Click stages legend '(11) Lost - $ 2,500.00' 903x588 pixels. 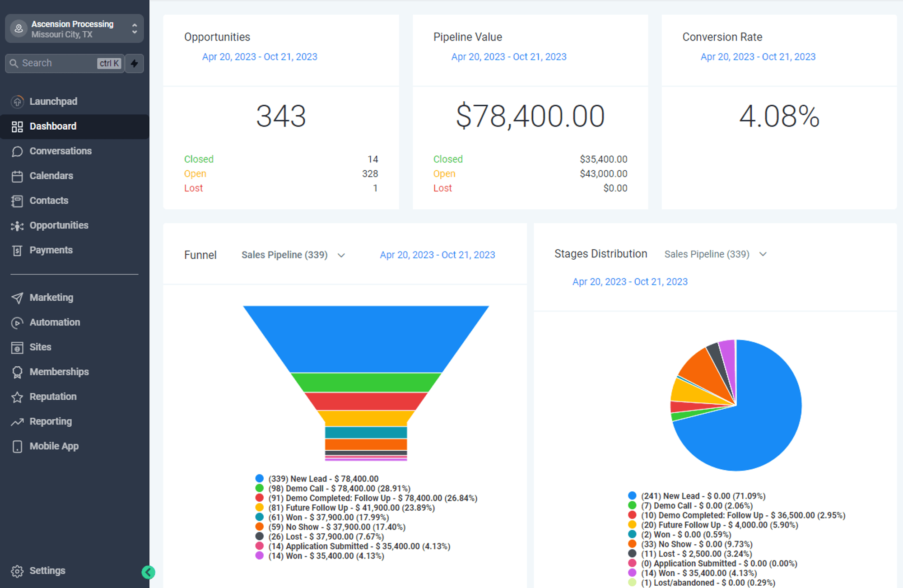click(x=697, y=554)
